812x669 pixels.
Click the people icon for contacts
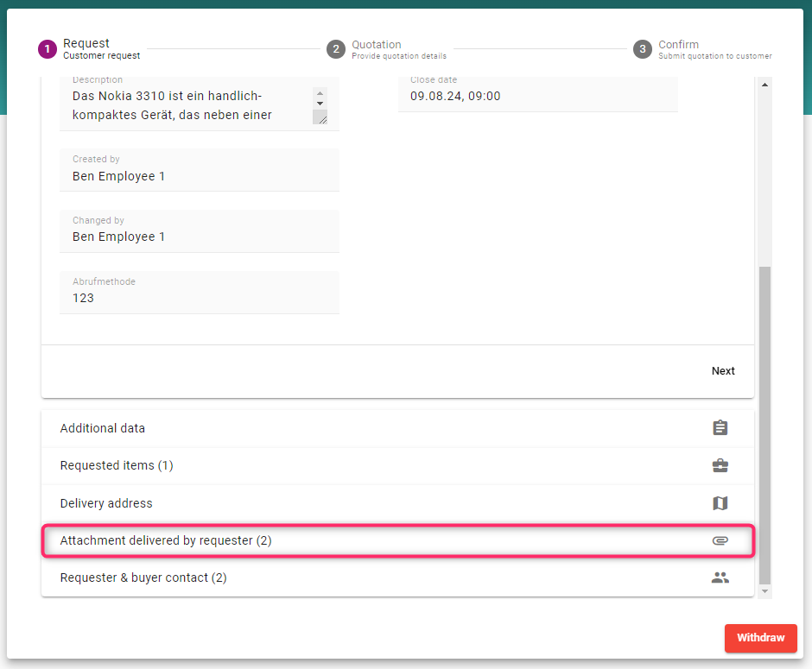pos(720,578)
